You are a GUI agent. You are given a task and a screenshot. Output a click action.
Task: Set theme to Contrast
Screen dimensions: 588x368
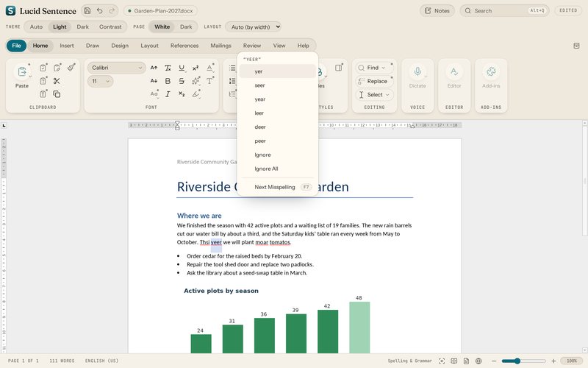(x=110, y=26)
